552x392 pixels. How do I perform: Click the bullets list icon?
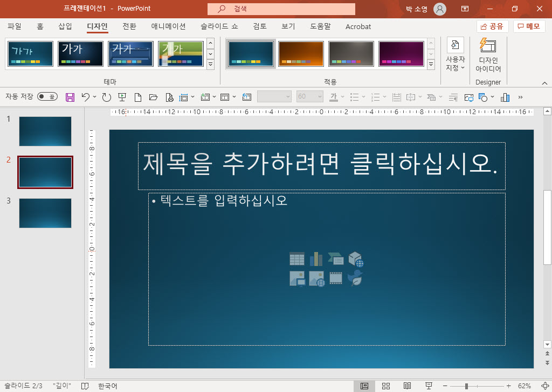click(355, 97)
